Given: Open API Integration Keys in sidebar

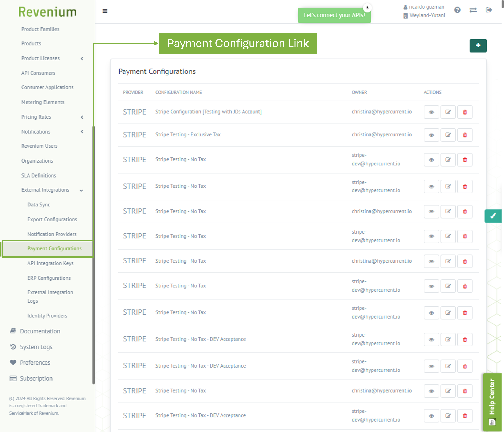Looking at the screenshot, I should pos(50,263).
